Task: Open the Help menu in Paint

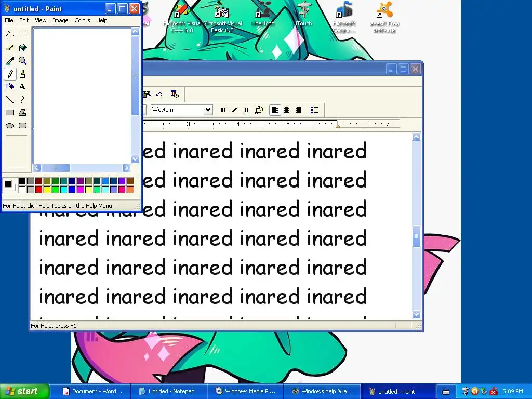Action: [x=102, y=20]
